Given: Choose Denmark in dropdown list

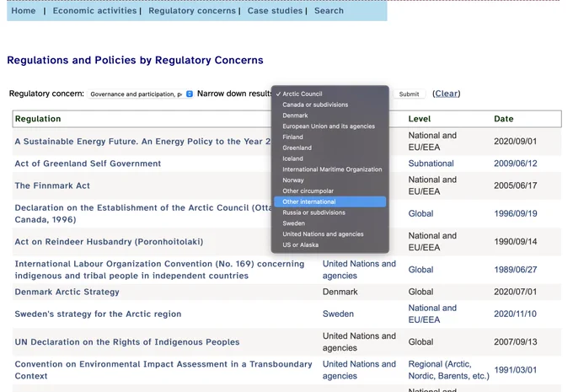Looking at the screenshot, I should [330, 115].
